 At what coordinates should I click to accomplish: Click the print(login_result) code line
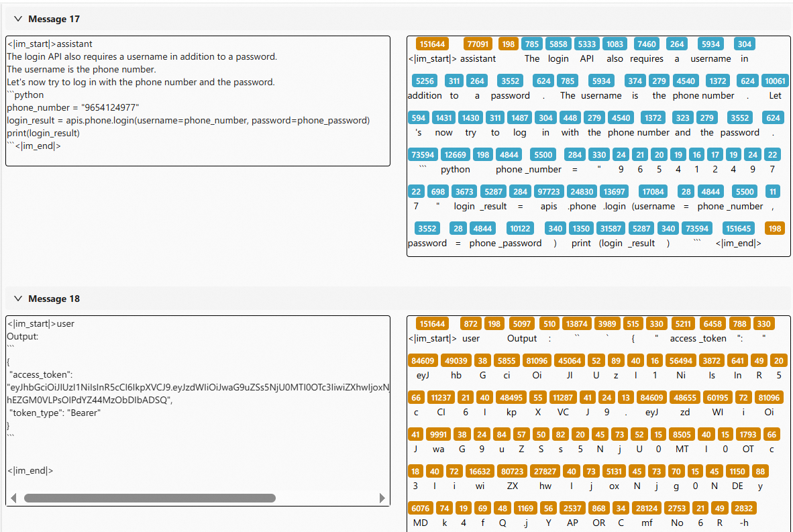pyautogui.click(x=44, y=133)
